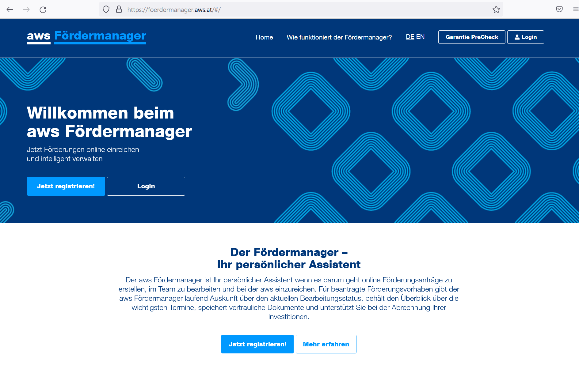This screenshot has width=579, height=392.
Task: Go back with the browser back arrow
Action: coord(10,9)
